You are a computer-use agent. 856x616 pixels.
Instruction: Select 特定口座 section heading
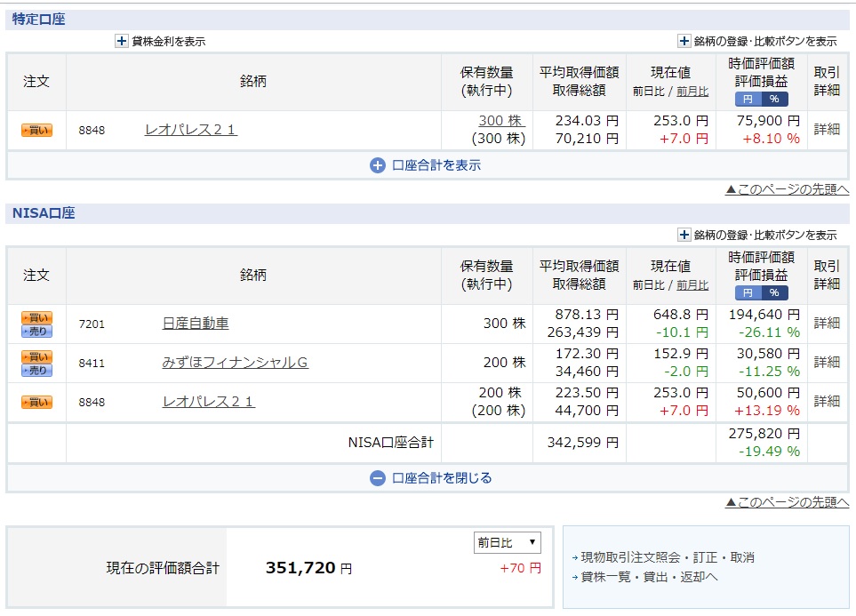[39, 20]
